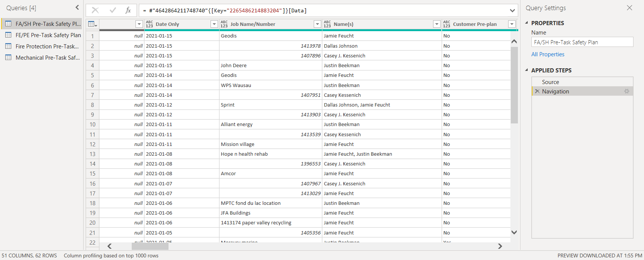
Task: Click vertical scrollbar up arrow
Action: (514, 41)
